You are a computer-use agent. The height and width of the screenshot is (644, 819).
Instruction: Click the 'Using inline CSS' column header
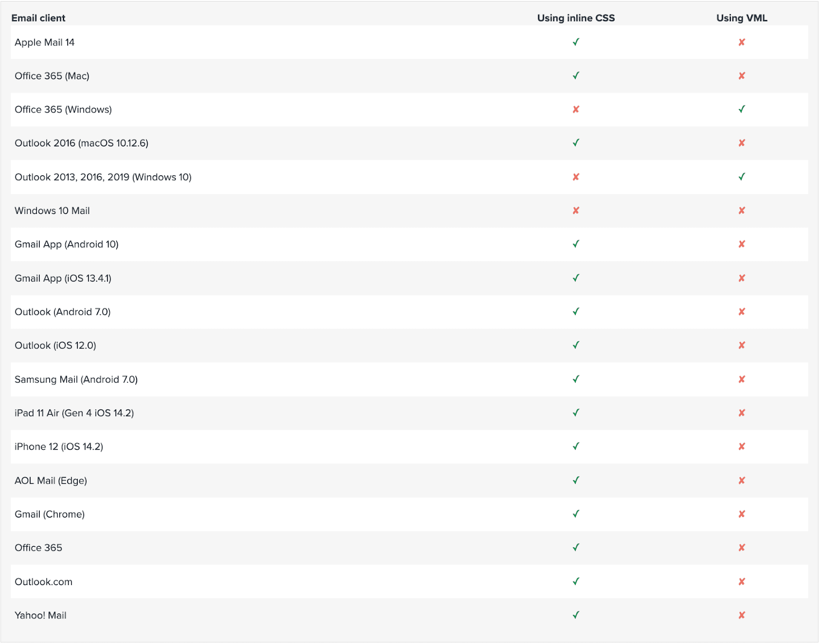point(576,18)
